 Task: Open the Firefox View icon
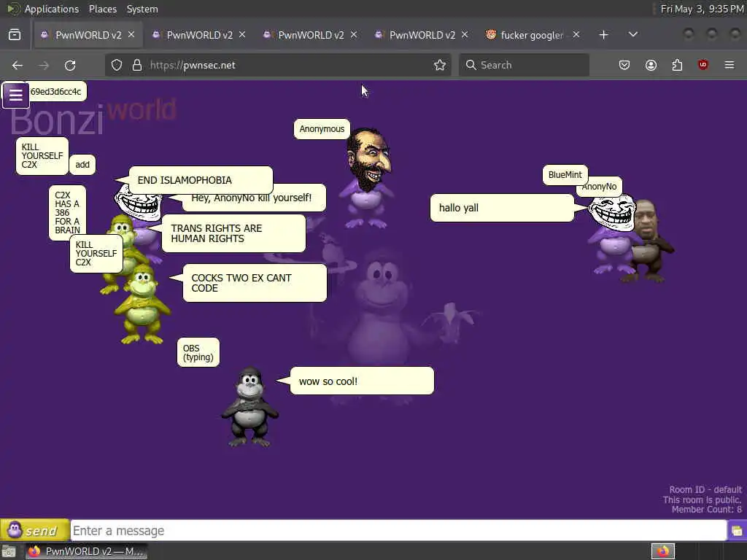(15, 35)
